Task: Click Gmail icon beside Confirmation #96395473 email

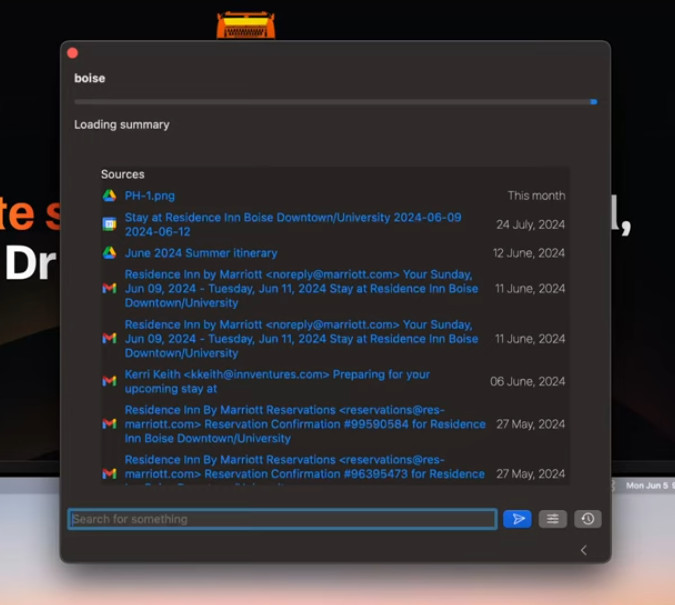Action: pyautogui.click(x=109, y=474)
